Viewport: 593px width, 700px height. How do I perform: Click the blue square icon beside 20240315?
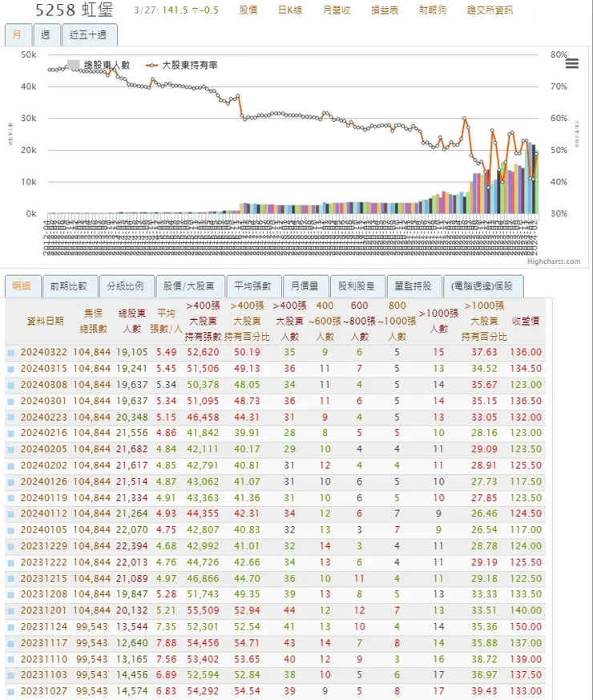pos(11,369)
